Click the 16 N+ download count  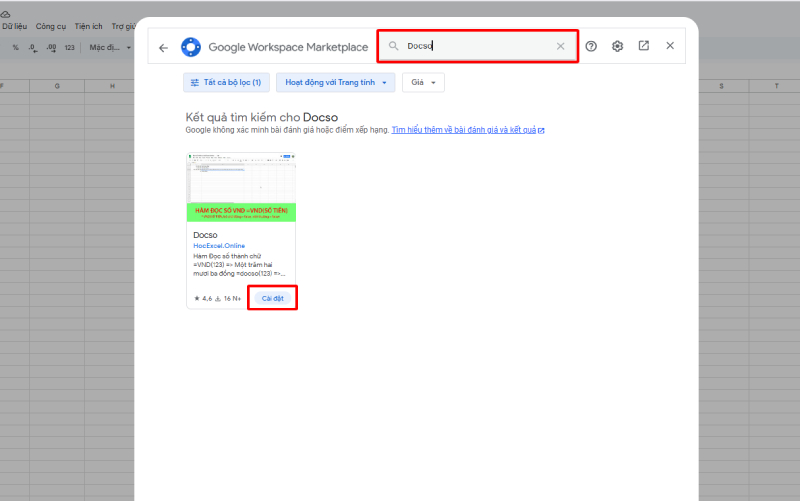pos(228,298)
